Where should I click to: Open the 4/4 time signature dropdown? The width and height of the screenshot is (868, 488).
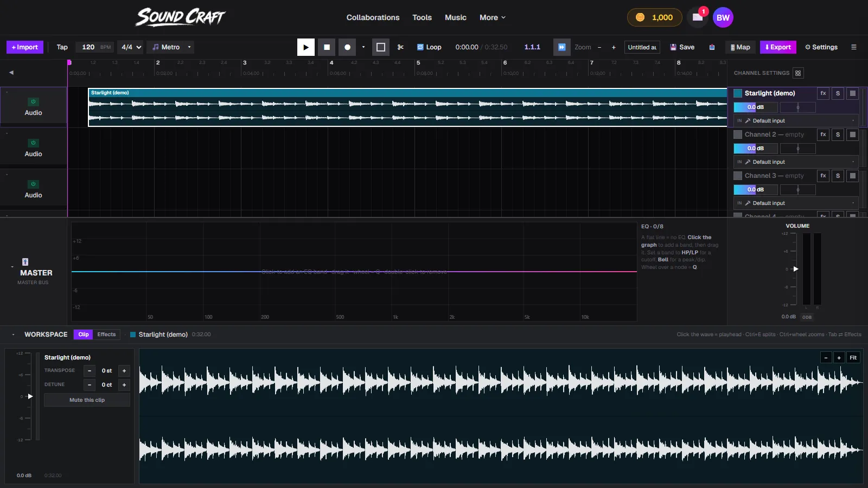pos(131,47)
